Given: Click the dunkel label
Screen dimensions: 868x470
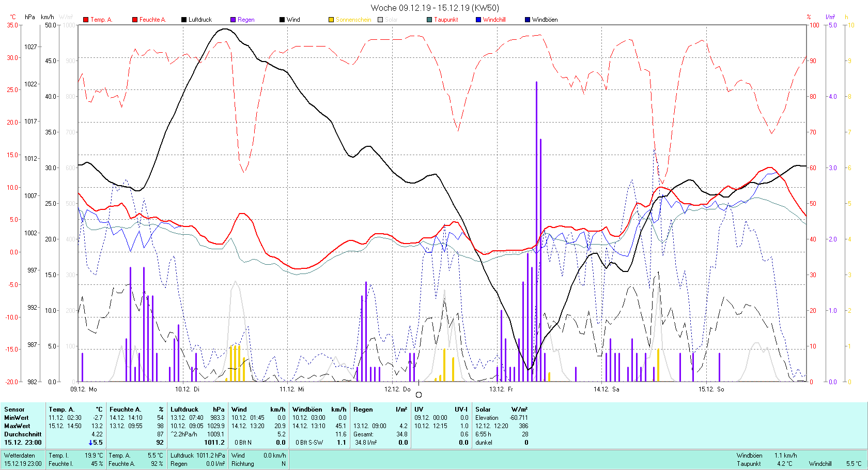Looking at the screenshot, I should [x=484, y=443].
